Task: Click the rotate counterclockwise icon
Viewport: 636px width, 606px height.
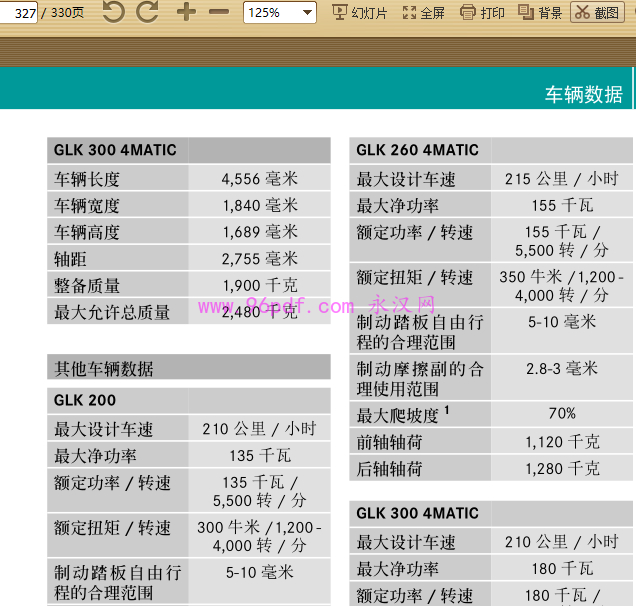Action: coord(114,11)
